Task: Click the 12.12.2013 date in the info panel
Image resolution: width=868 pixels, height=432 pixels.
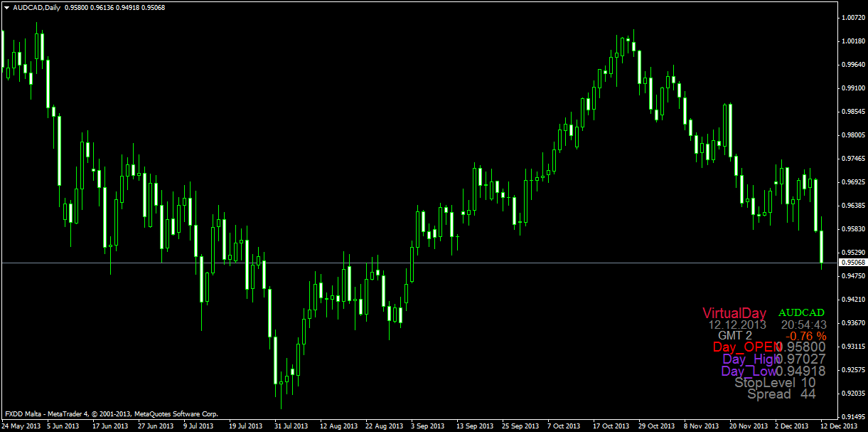Action: (x=737, y=325)
